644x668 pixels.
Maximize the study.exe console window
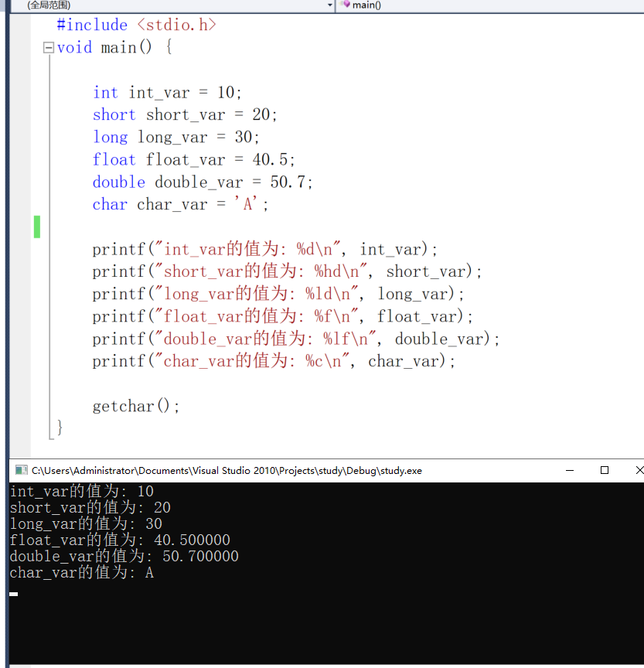(x=605, y=470)
